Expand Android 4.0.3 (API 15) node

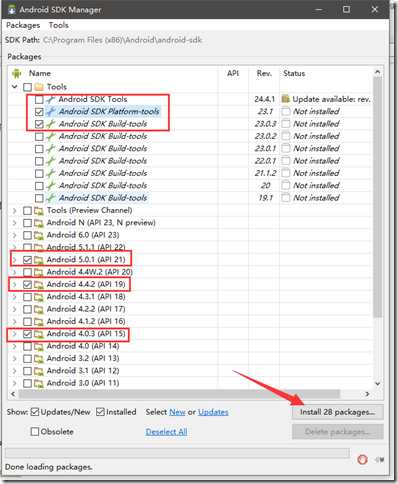tap(15, 334)
